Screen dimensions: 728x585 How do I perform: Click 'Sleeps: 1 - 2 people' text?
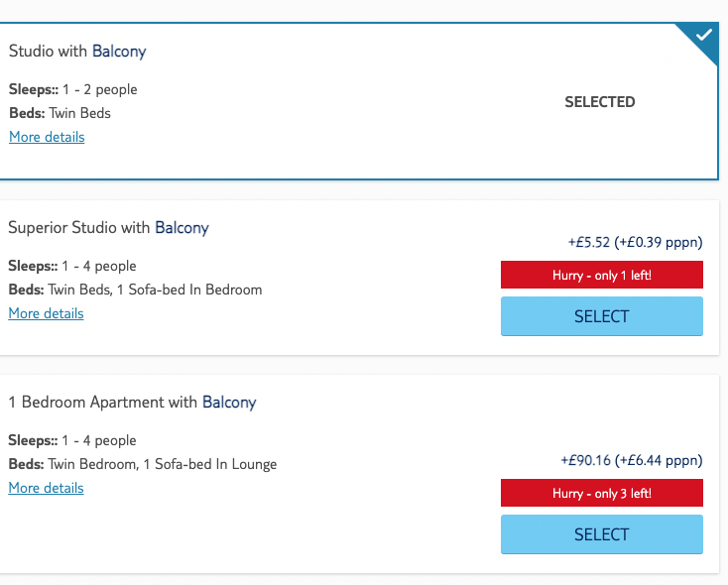pyautogui.click(x=72, y=89)
